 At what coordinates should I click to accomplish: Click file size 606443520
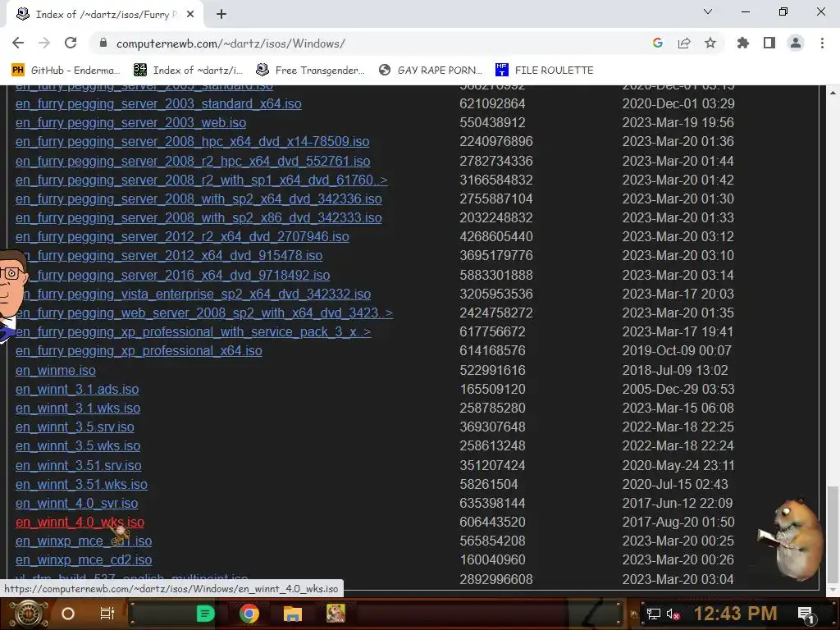492,523
